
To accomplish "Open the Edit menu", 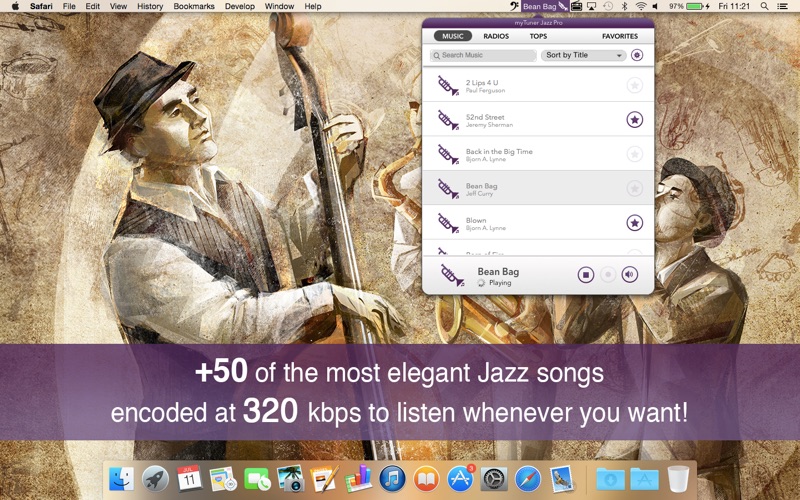I will pos(92,6).
